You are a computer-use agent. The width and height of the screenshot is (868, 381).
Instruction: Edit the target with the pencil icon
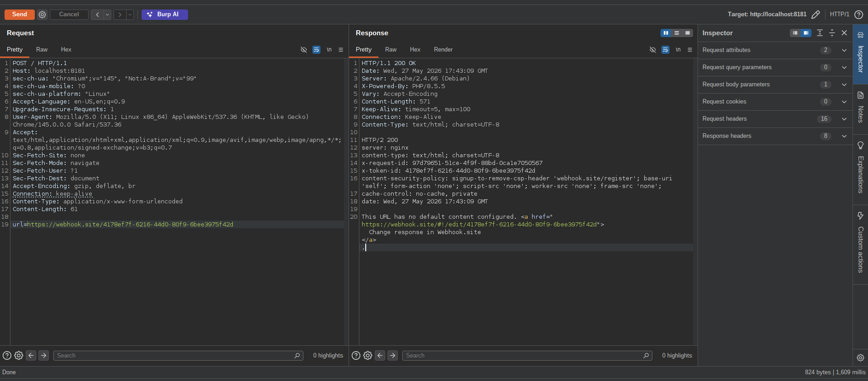(x=816, y=14)
